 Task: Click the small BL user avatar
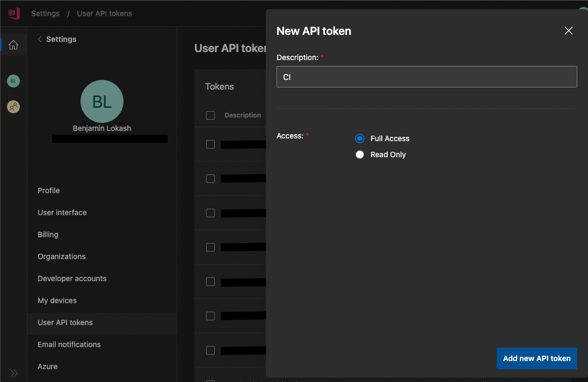tap(13, 81)
